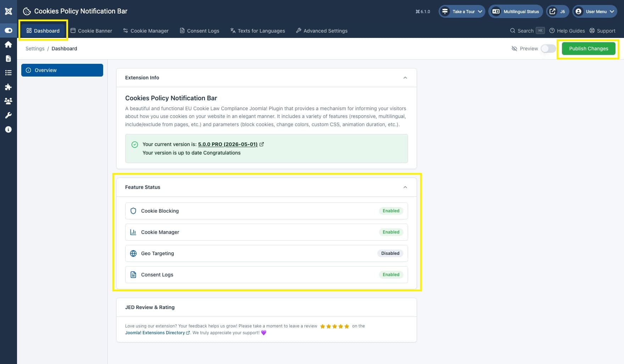The image size is (624, 364).
Task: Toggle the Preview switch on
Action: point(548,49)
